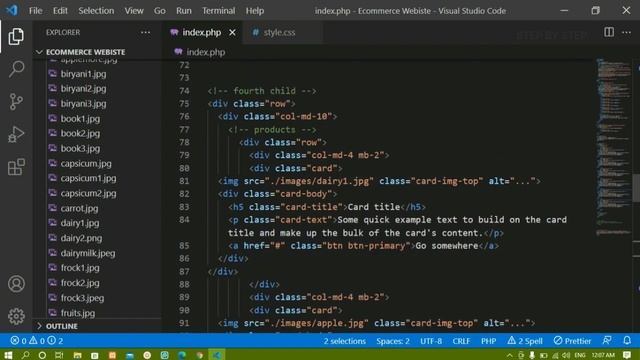This screenshot has width=640, height=360.
Task: Open Windows taskbar search
Action: 25,355
